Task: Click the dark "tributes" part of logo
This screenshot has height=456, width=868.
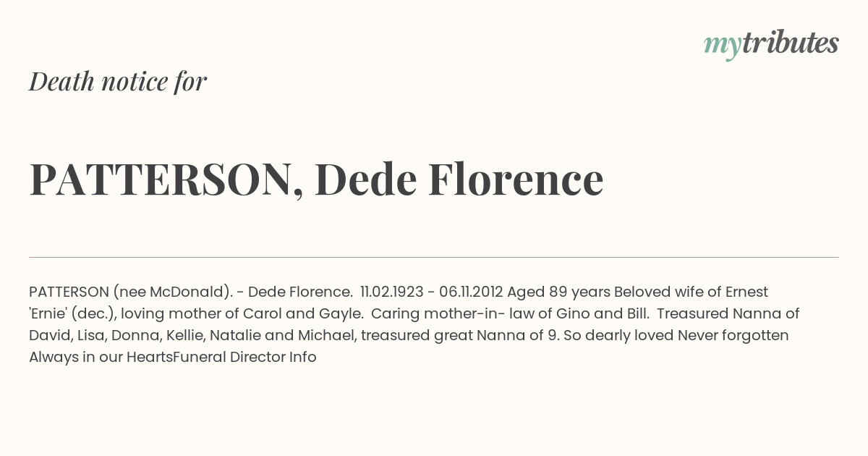Action: pyautogui.click(x=791, y=43)
